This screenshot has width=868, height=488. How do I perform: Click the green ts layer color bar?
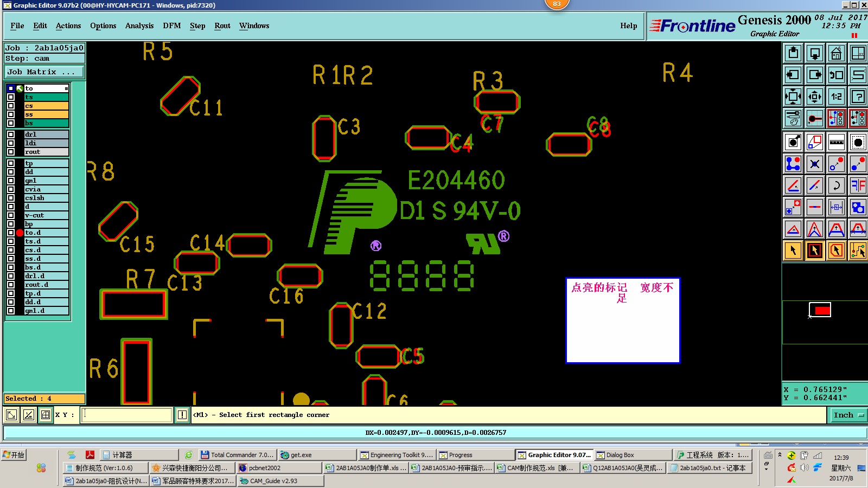pos(46,97)
